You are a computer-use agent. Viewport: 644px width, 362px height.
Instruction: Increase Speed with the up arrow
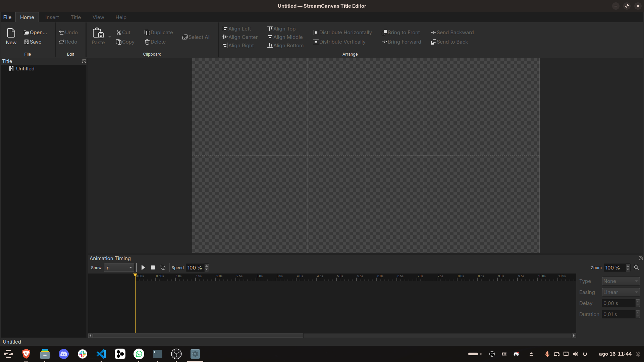coord(207,266)
